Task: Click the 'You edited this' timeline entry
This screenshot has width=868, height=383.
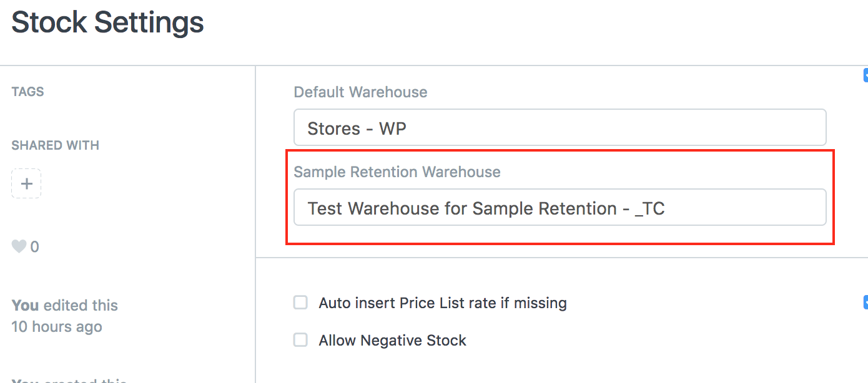Action: [64, 306]
